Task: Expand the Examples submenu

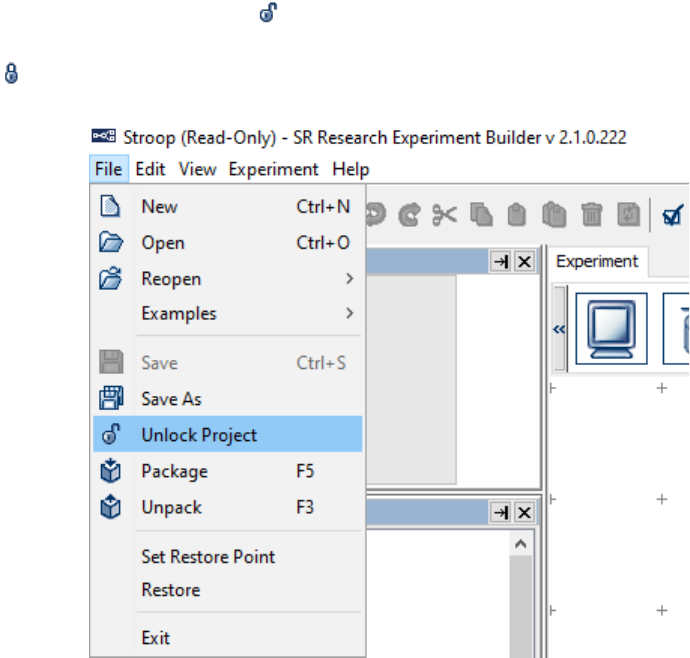Action: 228,313
